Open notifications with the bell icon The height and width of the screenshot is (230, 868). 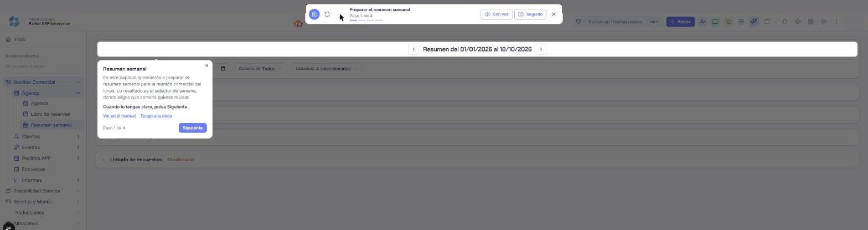(x=785, y=22)
